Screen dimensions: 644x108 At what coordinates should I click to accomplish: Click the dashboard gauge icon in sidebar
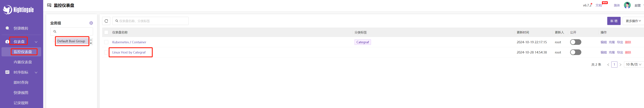(x=7, y=42)
